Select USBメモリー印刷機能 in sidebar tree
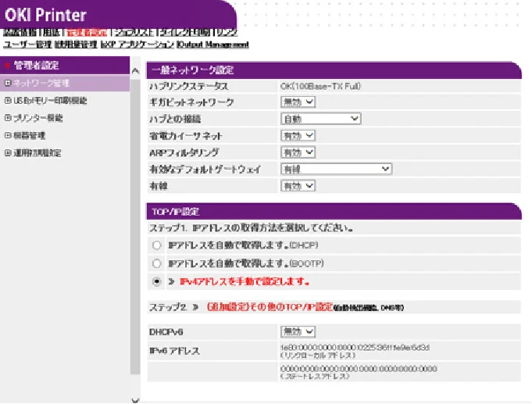 [50, 101]
